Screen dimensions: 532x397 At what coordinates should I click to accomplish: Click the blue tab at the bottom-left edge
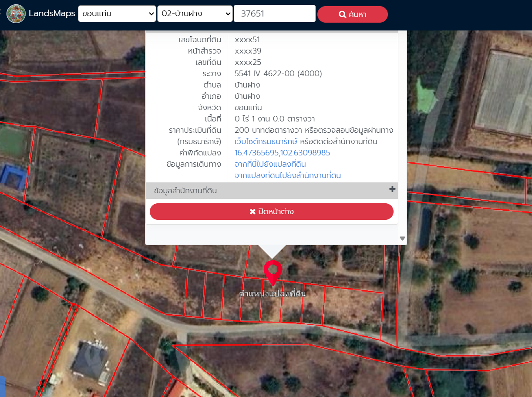tap(2, 386)
